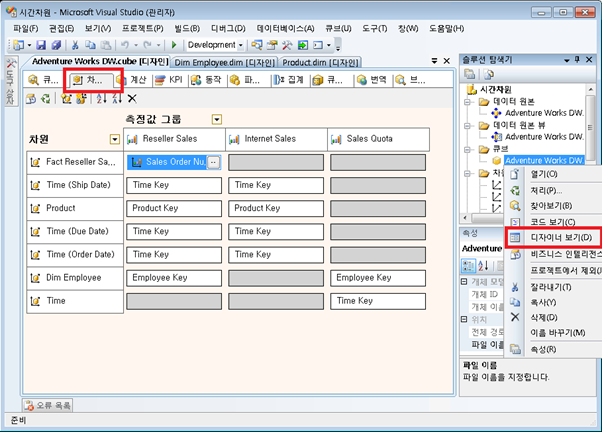This screenshot has width=602, height=432.
Task: Click the green Start debugging play icon
Action: tap(174, 45)
